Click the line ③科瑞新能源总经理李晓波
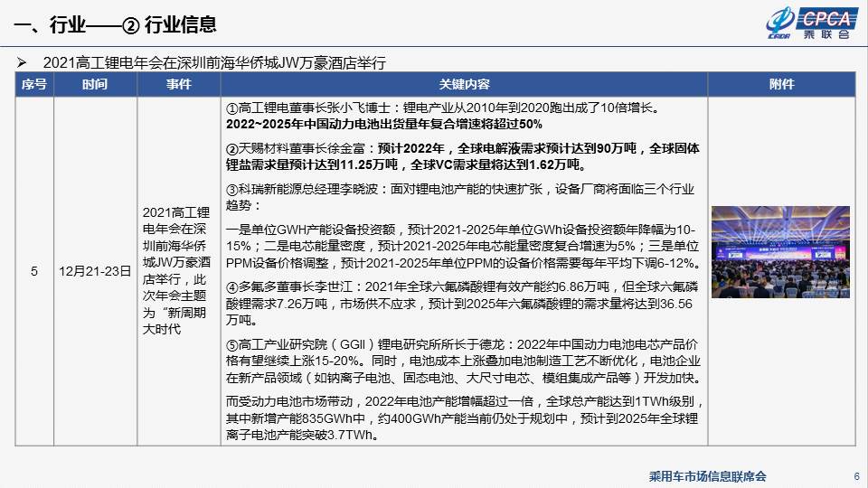Viewport: 868px width, 488px height. click(459, 189)
